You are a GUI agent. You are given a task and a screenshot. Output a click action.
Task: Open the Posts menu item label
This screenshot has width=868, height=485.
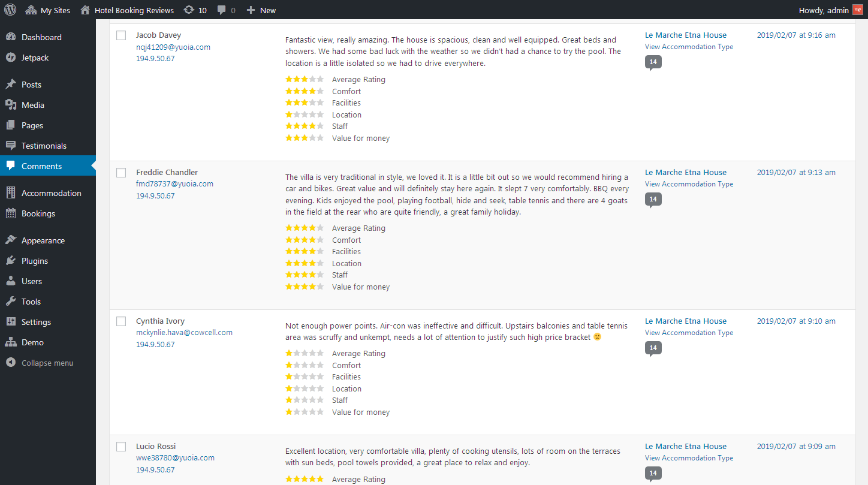tap(31, 85)
